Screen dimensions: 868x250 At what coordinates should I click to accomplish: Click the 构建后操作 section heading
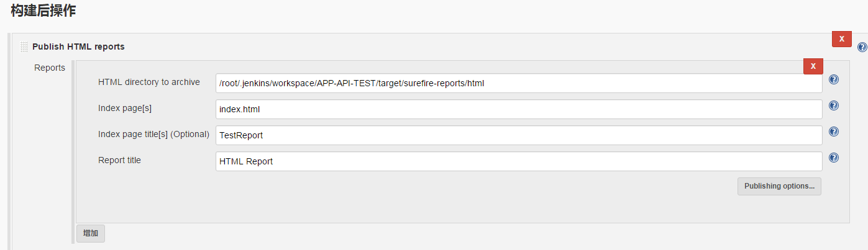(43, 10)
